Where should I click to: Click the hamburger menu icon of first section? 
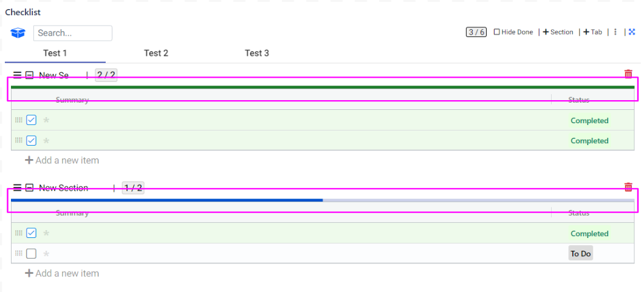[17, 75]
